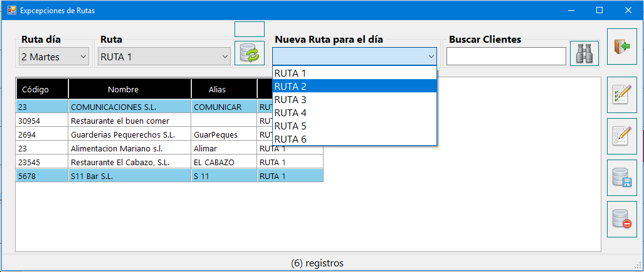Screen dimensions: 644x272
Task: Click the code cell 23545
Action: pos(42,162)
